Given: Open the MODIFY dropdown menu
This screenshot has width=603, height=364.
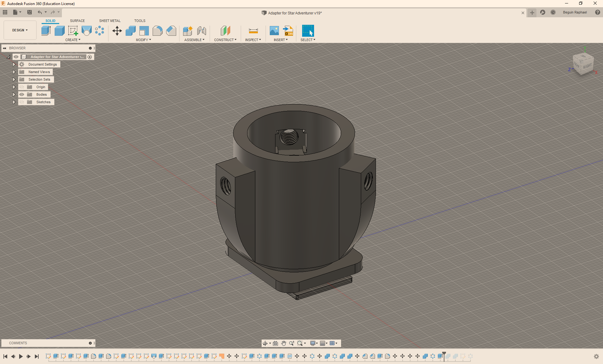Looking at the screenshot, I should pyautogui.click(x=143, y=40).
